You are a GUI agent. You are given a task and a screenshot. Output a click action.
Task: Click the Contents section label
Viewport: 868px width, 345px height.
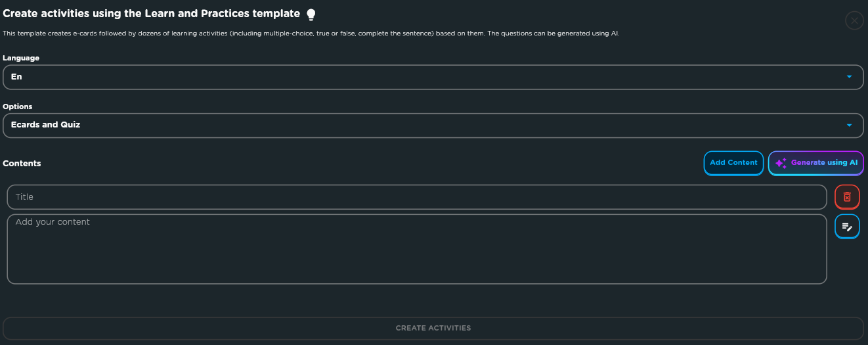pos(22,164)
